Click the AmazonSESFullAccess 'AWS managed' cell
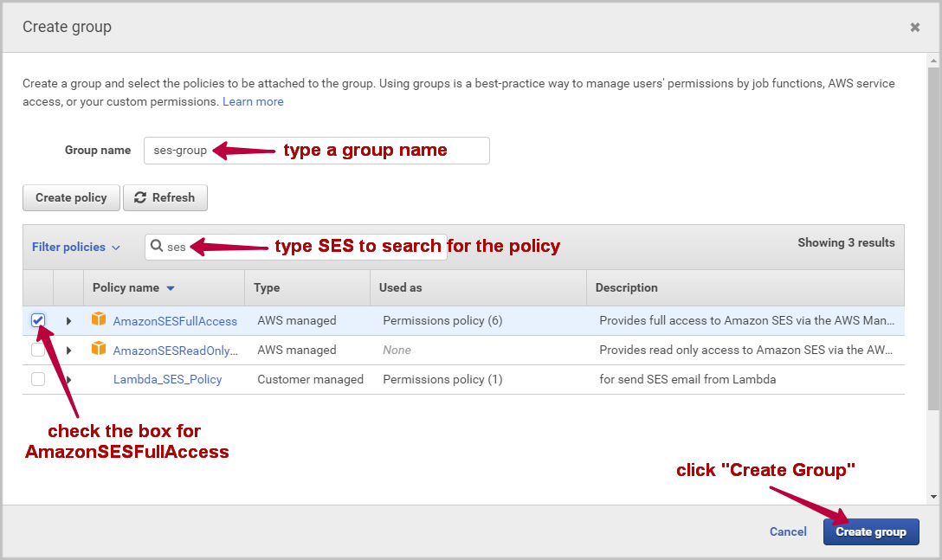942x560 pixels. 297,321
